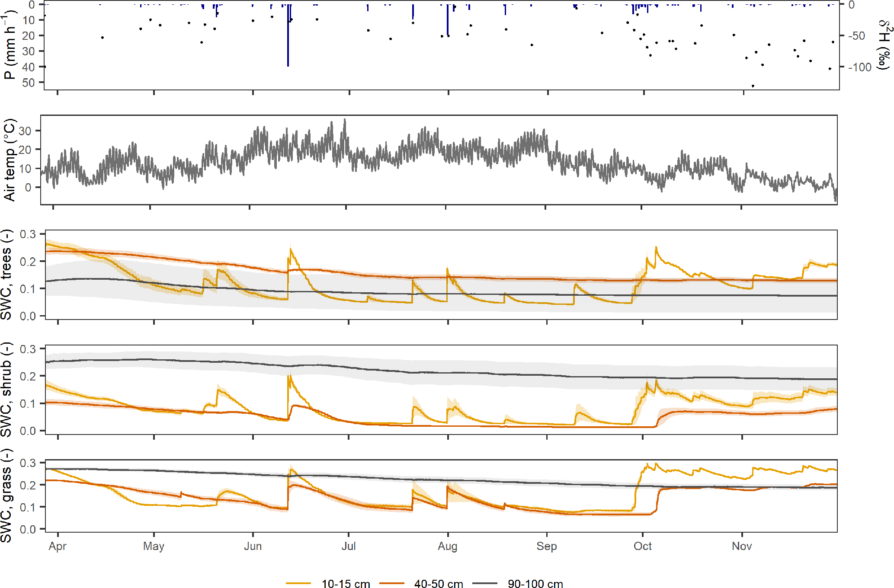Click the Apr x-axis label
Image resolution: width=894 pixels, height=588 pixels.
point(58,546)
